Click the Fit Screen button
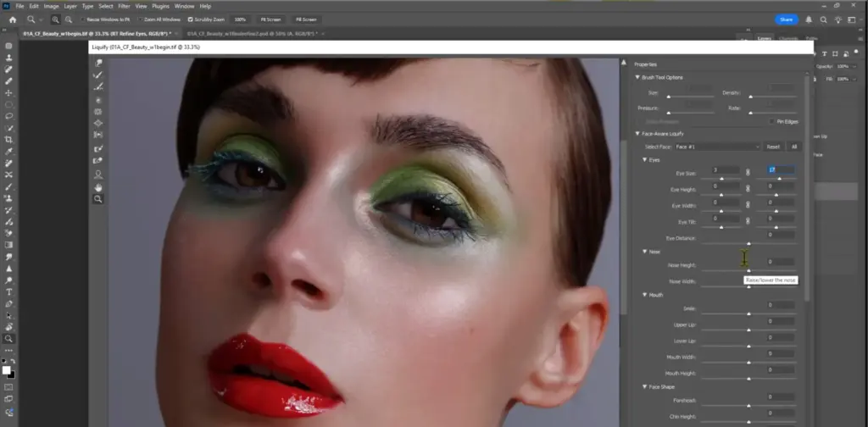The height and width of the screenshot is (427, 868). (x=272, y=19)
